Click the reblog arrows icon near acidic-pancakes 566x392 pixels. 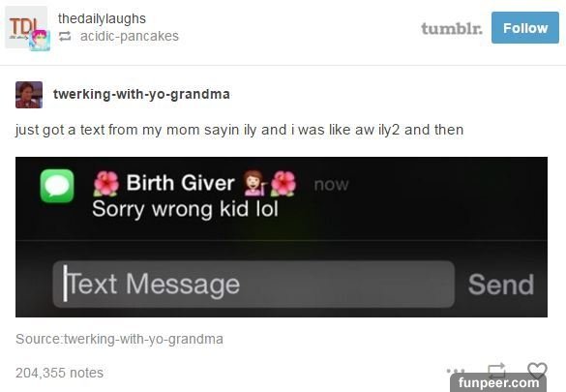[x=65, y=36]
